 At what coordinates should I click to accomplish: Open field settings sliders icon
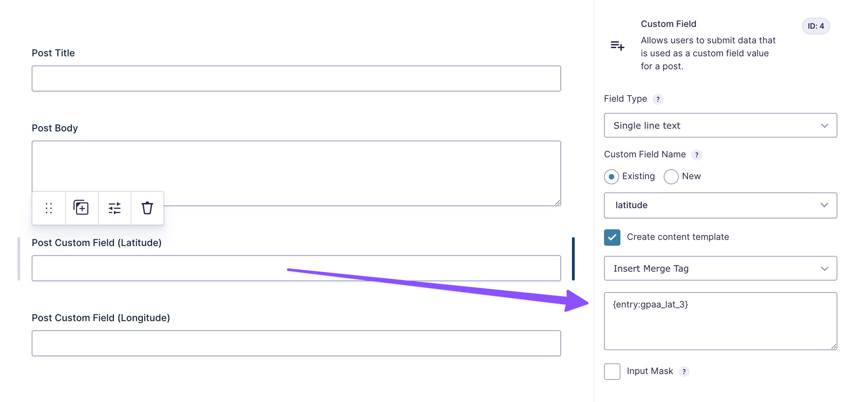point(115,208)
